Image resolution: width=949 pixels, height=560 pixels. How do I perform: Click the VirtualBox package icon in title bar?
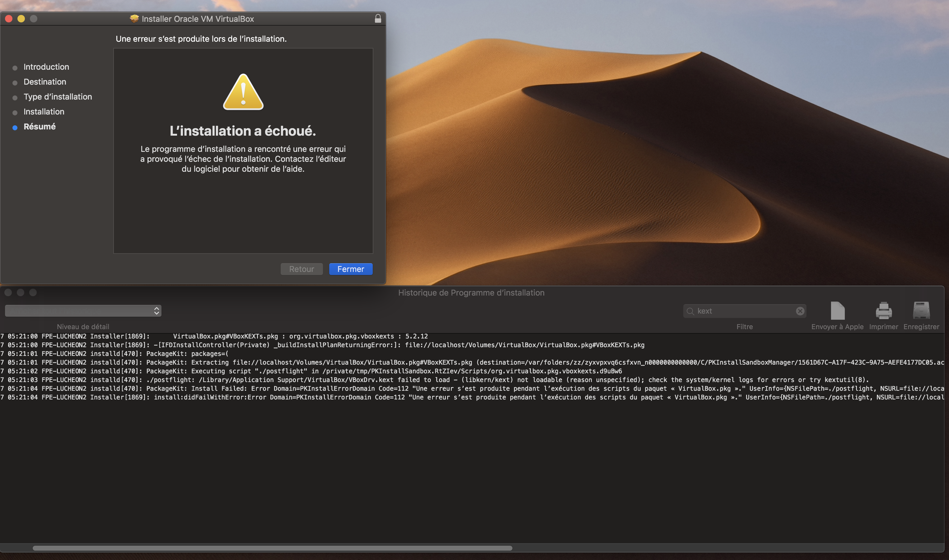pos(134,18)
